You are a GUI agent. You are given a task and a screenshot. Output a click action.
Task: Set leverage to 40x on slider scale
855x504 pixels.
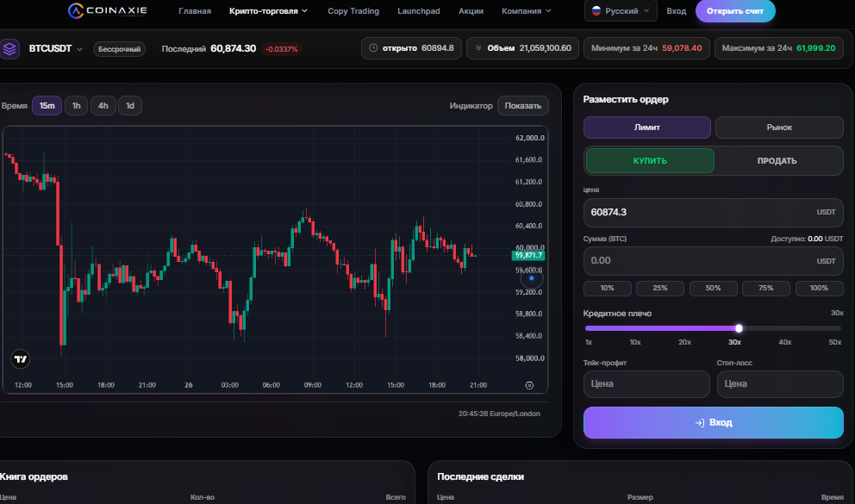click(784, 342)
